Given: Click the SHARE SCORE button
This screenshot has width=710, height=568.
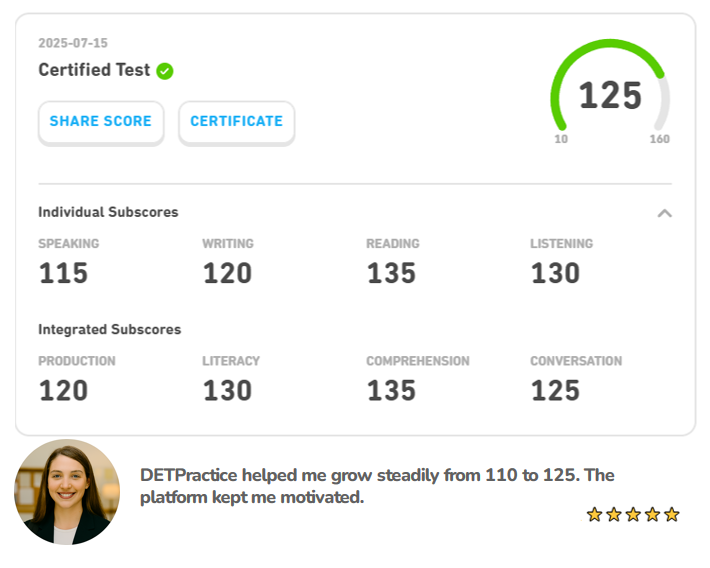Looking at the screenshot, I should (101, 122).
